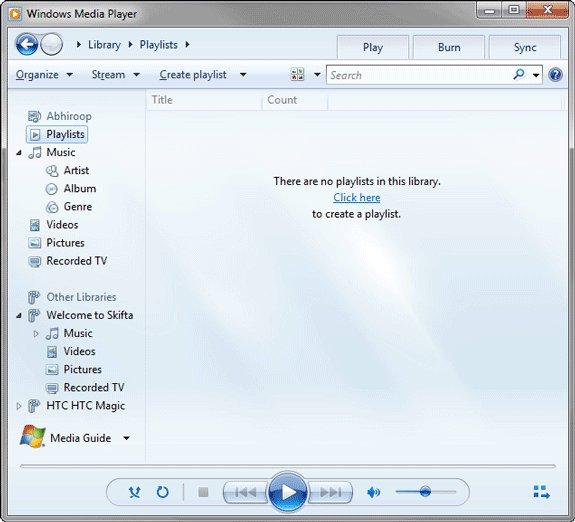Click the 'Click here' link to create a playlist
This screenshot has height=522, width=575.
click(356, 198)
